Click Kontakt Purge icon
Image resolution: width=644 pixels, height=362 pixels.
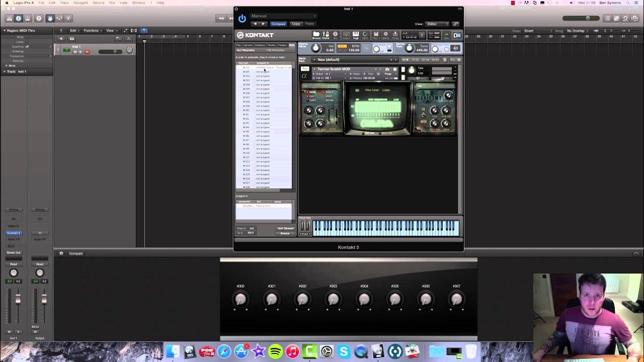[x=395, y=35]
